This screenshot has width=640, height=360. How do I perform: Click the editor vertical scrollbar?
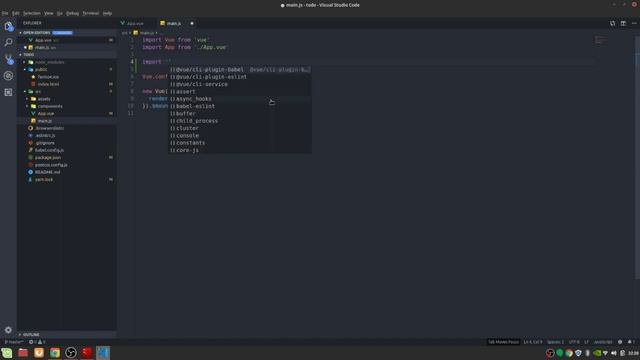tap(637, 157)
